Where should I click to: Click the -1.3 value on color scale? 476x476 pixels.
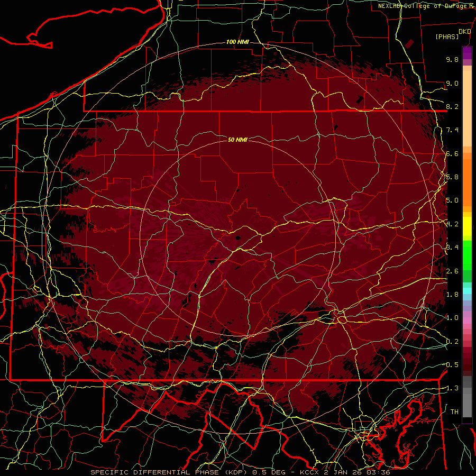coord(452,388)
